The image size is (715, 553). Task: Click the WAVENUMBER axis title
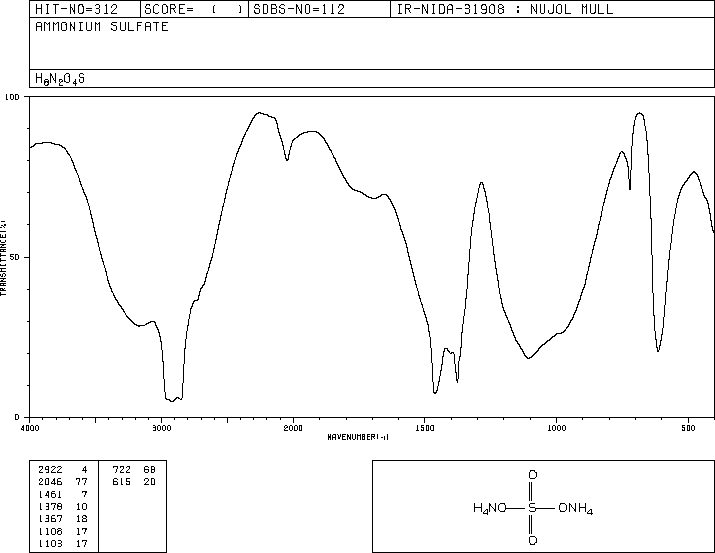(x=358, y=437)
